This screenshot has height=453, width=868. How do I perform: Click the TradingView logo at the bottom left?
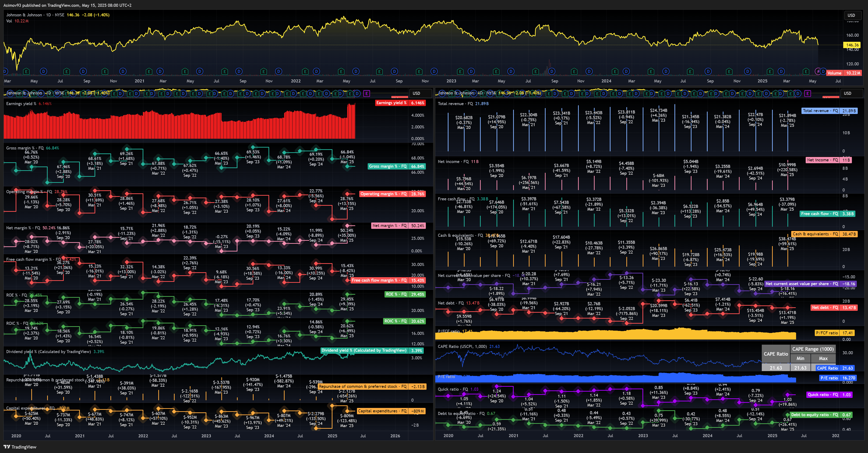click(20, 447)
